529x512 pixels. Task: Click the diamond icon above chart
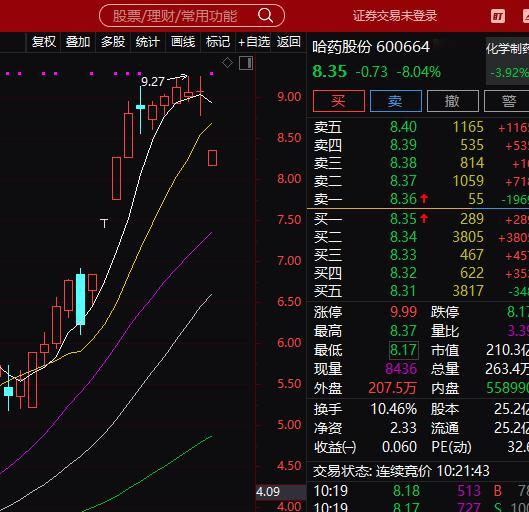227,63
